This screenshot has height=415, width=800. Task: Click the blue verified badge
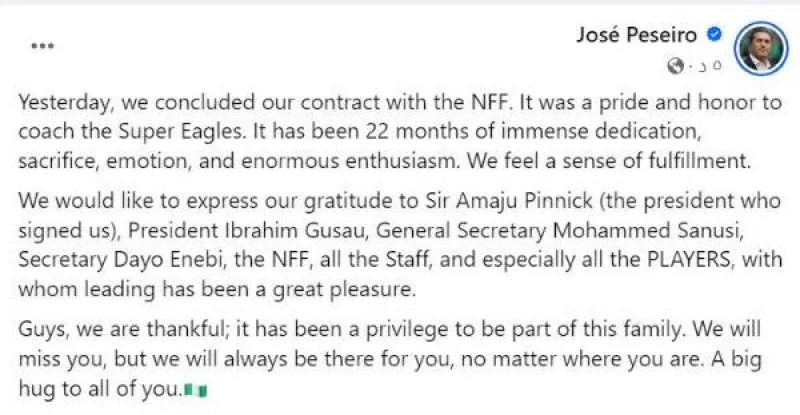pyautogui.click(x=714, y=34)
